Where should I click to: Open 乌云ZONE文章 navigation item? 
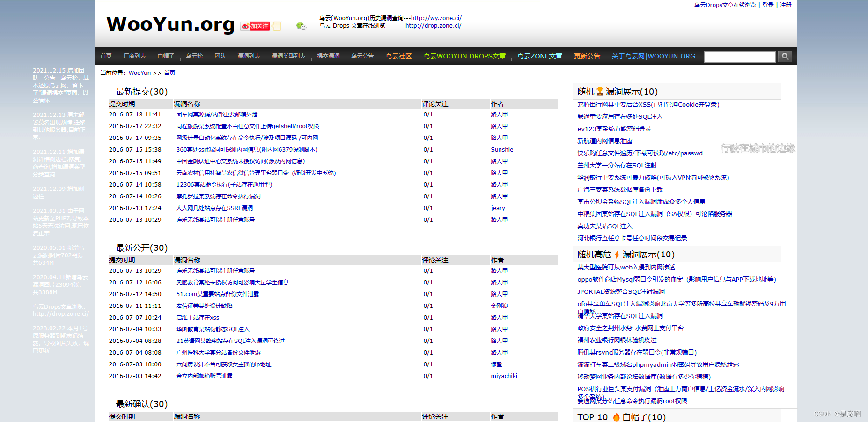coord(540,56)
